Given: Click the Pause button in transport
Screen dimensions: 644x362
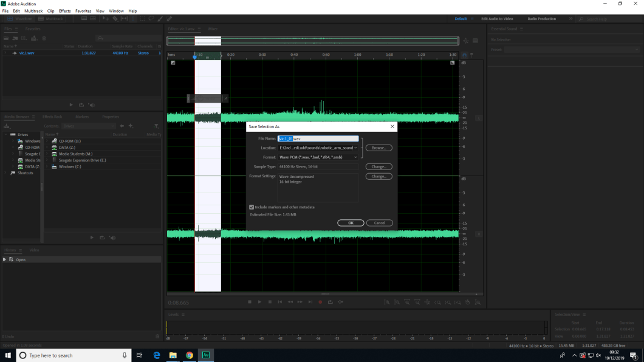Looking at the screenshot, I should click(x=270, y=302).
